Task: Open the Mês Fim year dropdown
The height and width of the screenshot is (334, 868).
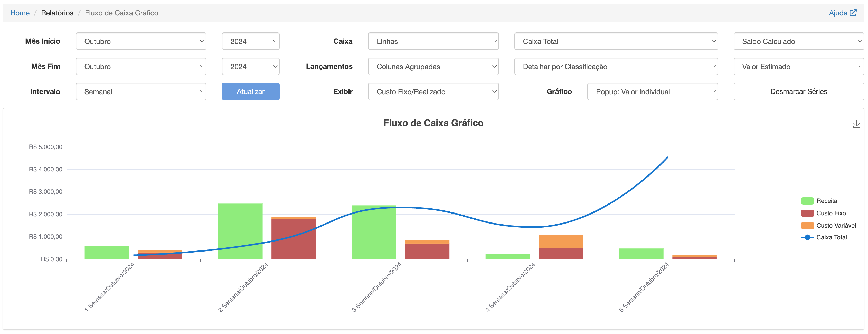Action: pos(250,66)
